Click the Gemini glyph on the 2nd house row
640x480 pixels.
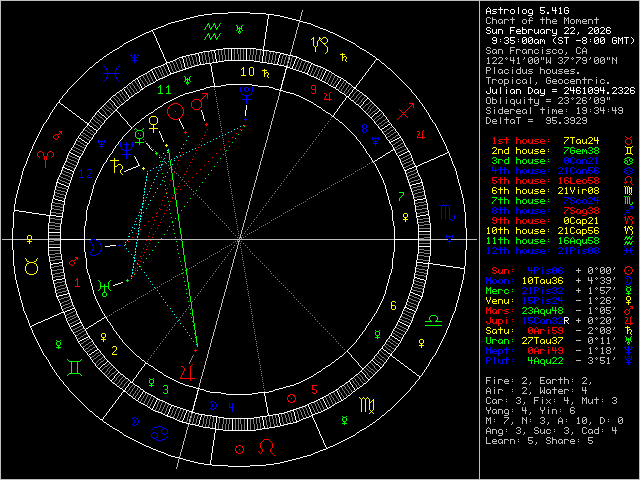click(629, 151)
